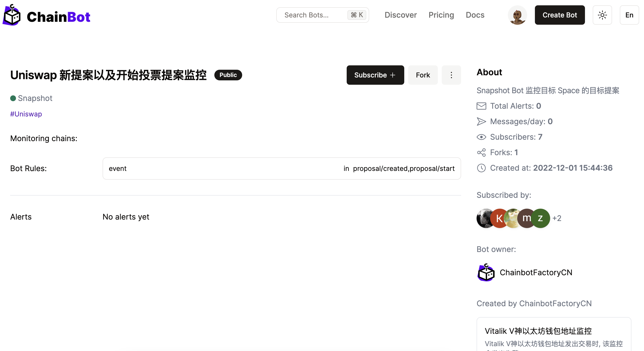Screen dimensions: 644x351
Task: Click the ChainbotFactoryCN owner logo icon
Action: click(486, 272)
